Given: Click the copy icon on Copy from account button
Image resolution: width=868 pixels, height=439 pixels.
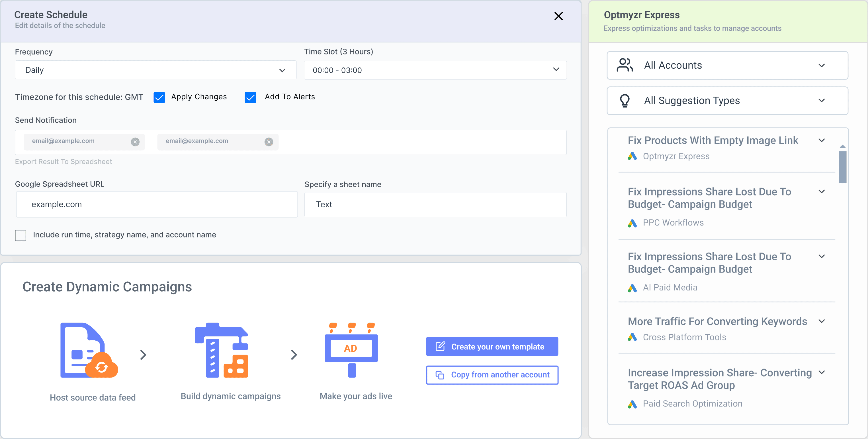Looking at the screenshot, I should 440,375.
